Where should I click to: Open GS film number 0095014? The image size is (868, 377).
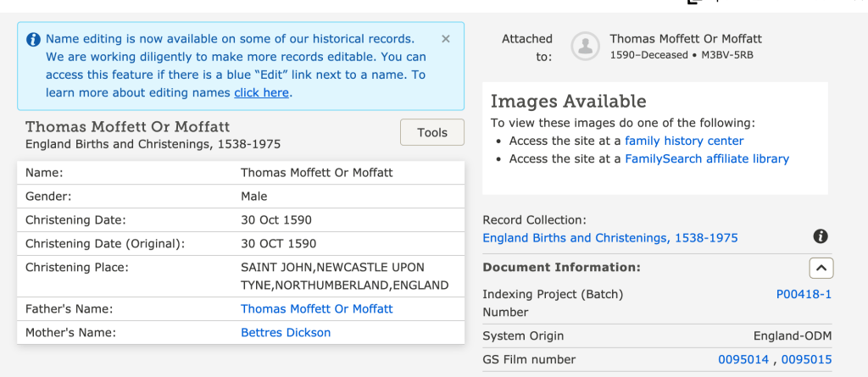744,360
